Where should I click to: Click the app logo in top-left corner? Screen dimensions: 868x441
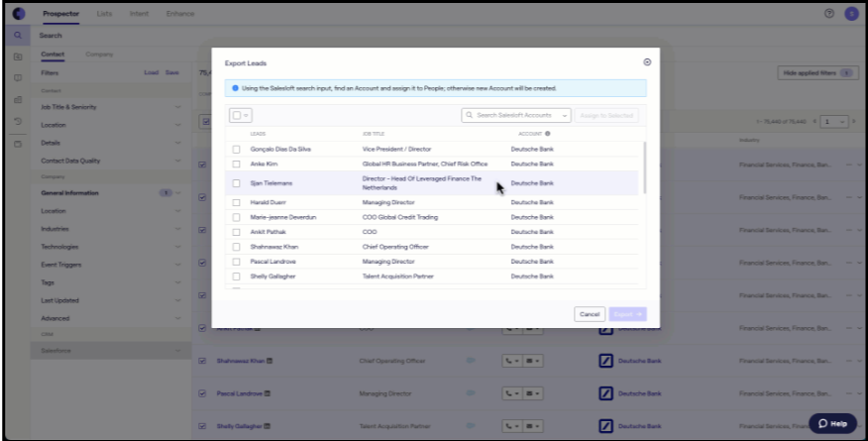[x=19, y=13]
